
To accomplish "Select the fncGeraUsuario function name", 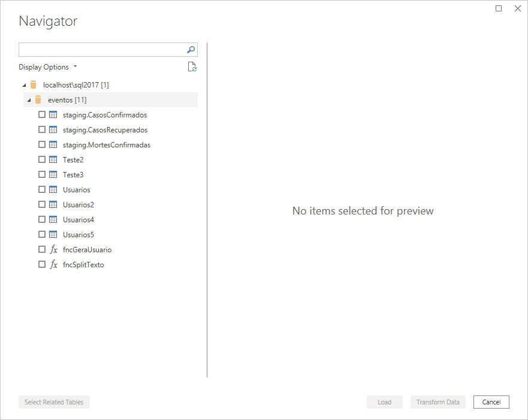I will click(x=88, y=250).
